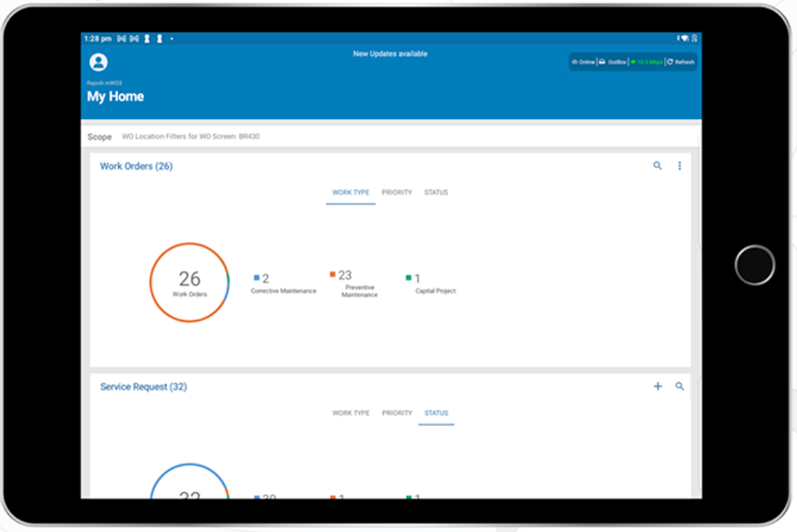
Task: Add a new Service Request via the plus icon
Action: [x=658, y=386]
